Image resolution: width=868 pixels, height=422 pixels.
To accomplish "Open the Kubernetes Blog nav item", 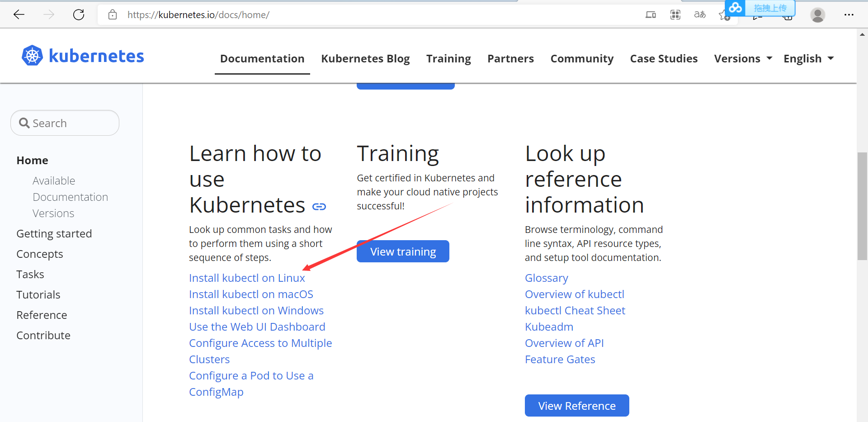I will click(x=365, y=59).
